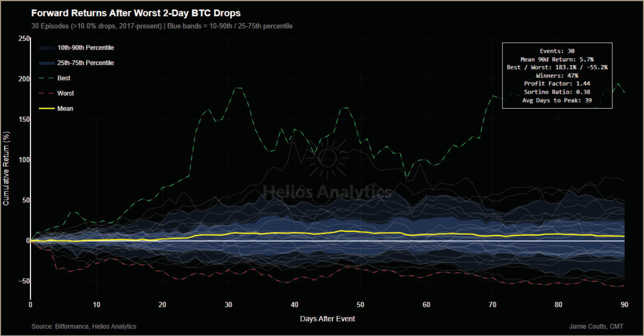Screen dimensions: 644x336
Task: Click the Helios Analytics sun logo watermark
Action: click(x=328, y=158)
